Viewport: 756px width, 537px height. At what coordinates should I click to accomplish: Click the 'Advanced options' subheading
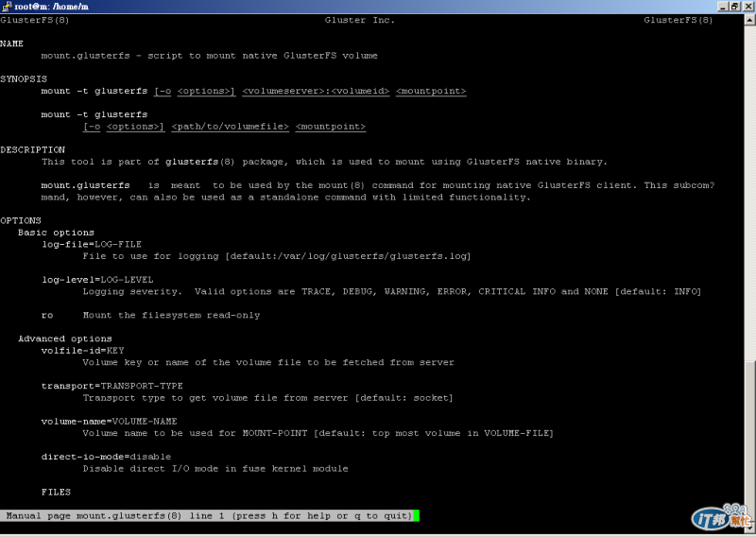coord(65,338)
